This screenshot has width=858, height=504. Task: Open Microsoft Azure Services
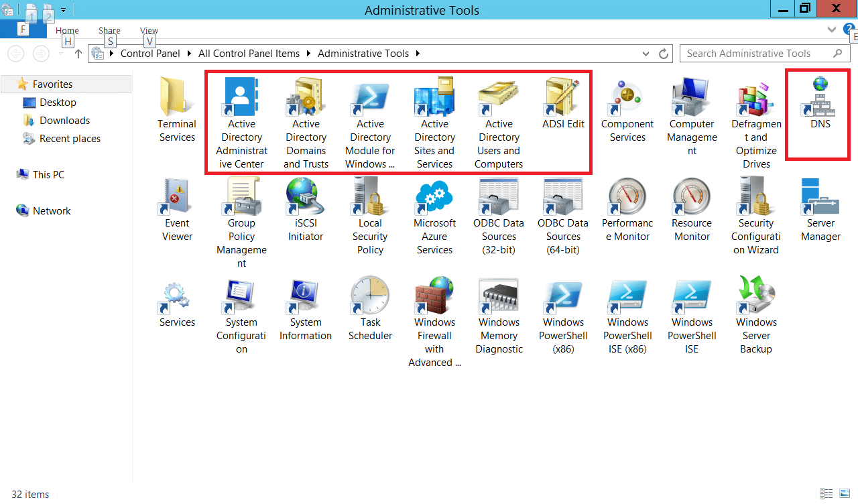pos(434,216)
